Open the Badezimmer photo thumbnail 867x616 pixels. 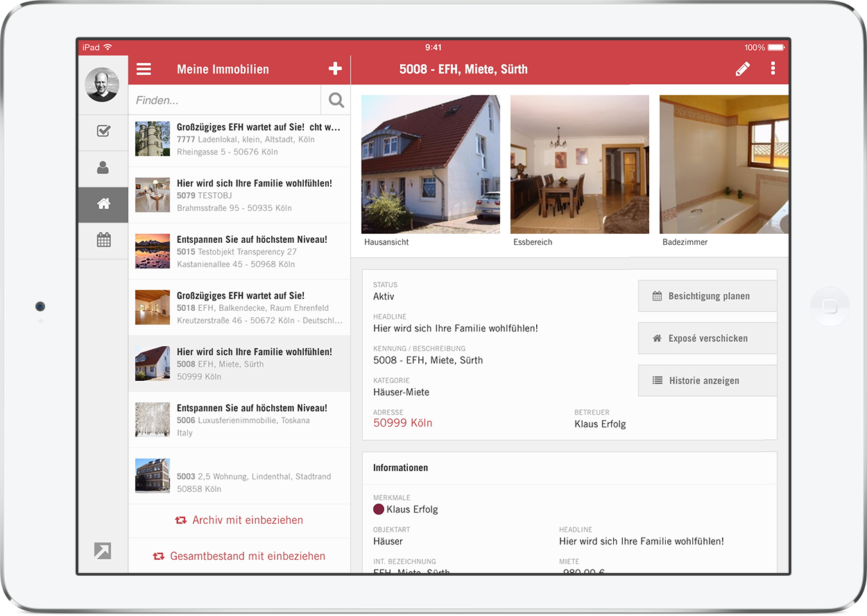[x=724, y=164]
